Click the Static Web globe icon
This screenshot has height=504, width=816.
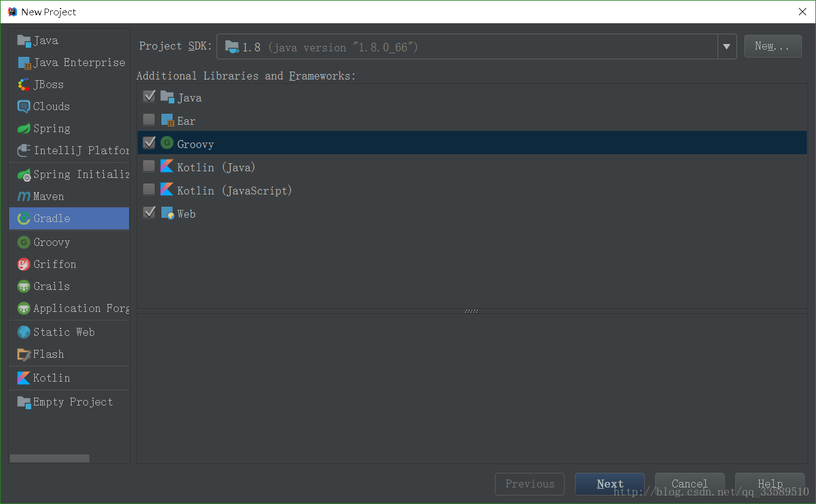24,333
